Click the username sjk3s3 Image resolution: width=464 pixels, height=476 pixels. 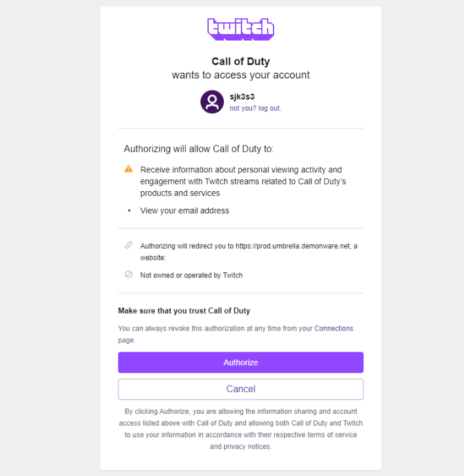point(242,97)
